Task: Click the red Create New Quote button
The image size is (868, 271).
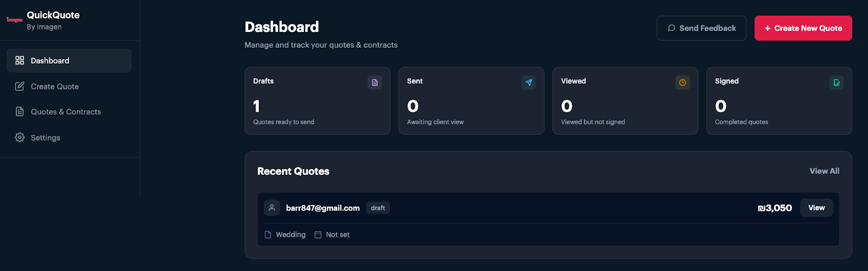Action: 803,28
